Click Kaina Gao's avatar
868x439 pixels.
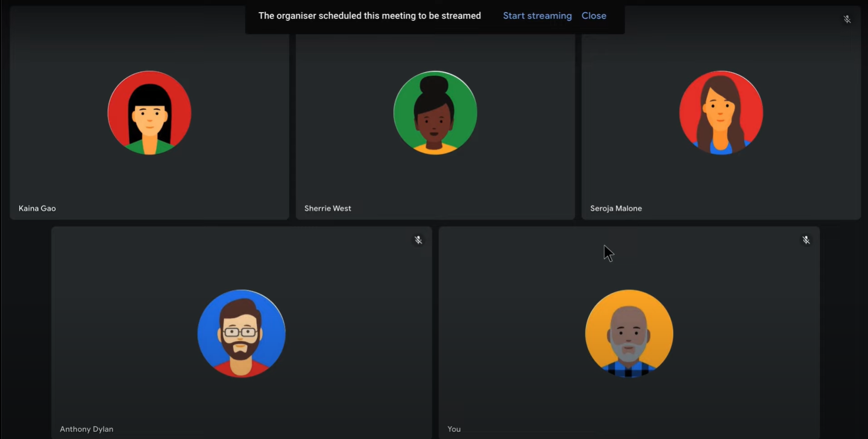[x=150, y=113]
